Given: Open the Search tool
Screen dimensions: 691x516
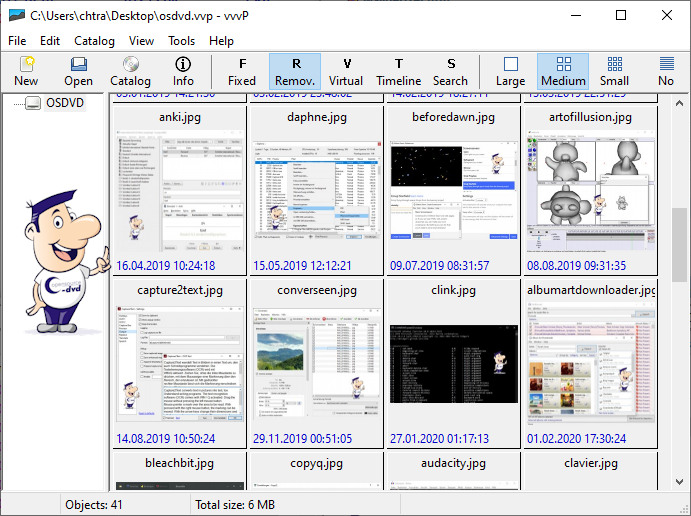Looking at the screenshot, I should click(x=450, y=71).
